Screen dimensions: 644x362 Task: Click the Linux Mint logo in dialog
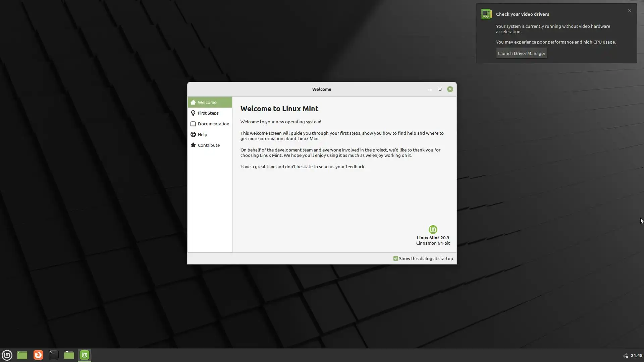433,230
